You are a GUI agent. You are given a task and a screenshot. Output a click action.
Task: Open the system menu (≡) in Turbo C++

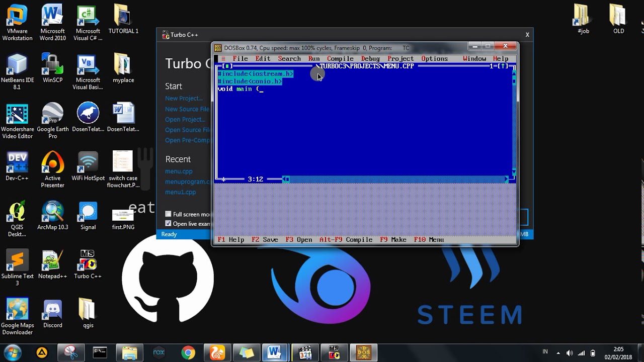[223, 59]
